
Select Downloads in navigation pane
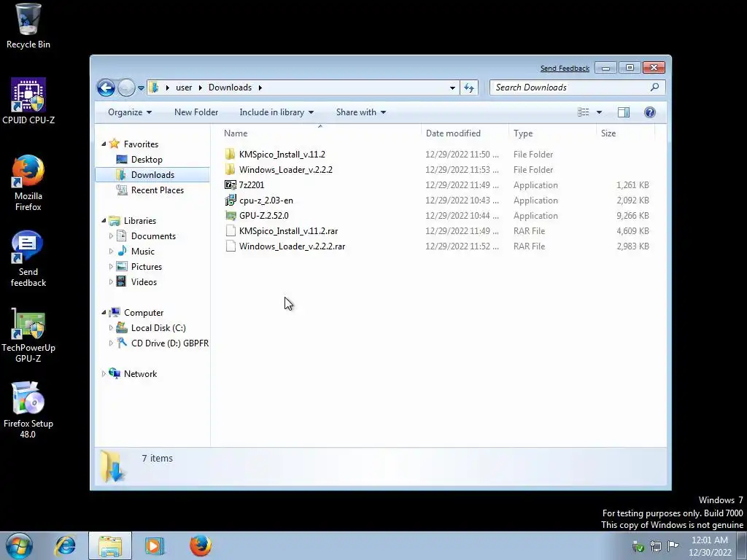pos(152,175)
